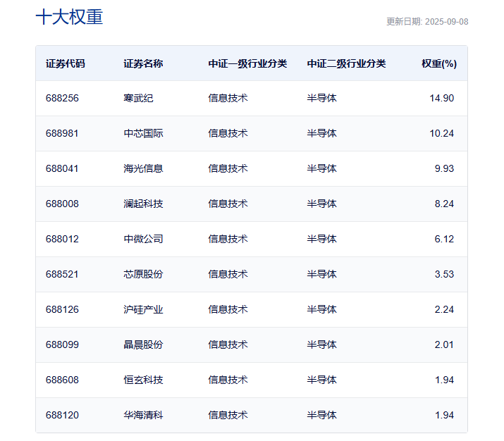The height and width of the screenshot is (441, 504).
Task: Select the 华海清科 security name
Action: [x=143, y=415]
